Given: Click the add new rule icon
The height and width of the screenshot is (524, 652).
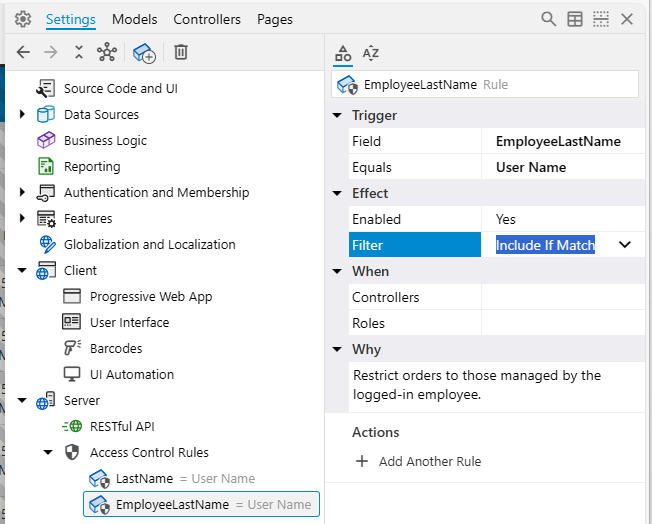Looking at the screenshot, I should pyautogui.click(x=144, y=52).
